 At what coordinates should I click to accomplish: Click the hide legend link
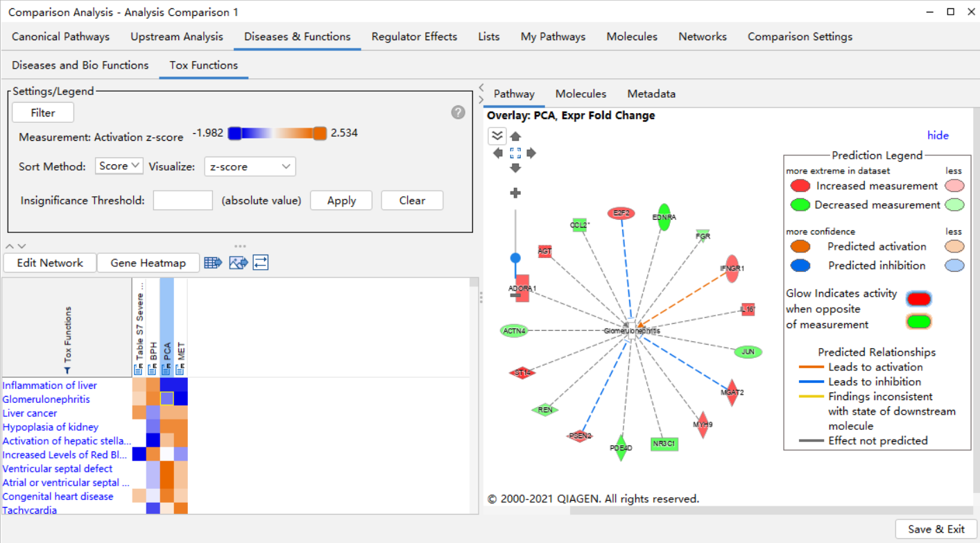(x=938, y=135)
